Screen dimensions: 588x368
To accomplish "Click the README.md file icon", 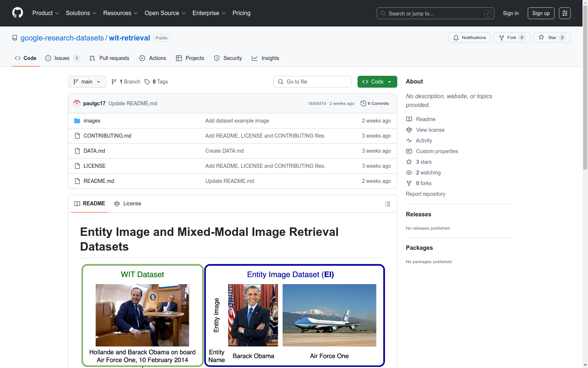I will coord(77,181).
